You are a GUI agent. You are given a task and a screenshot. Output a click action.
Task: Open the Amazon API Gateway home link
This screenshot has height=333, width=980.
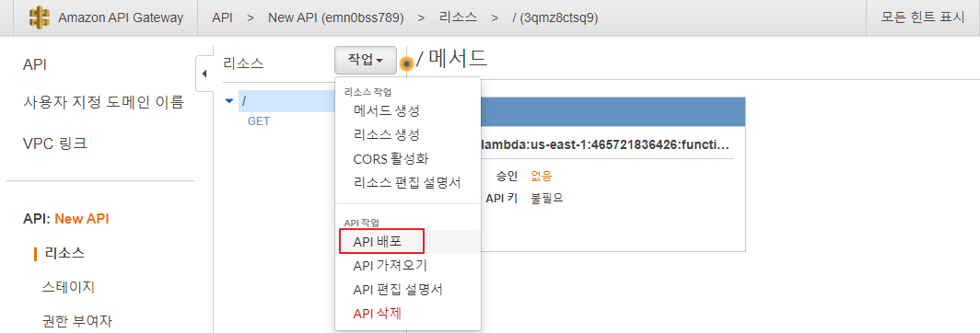(x=121, y=17)
